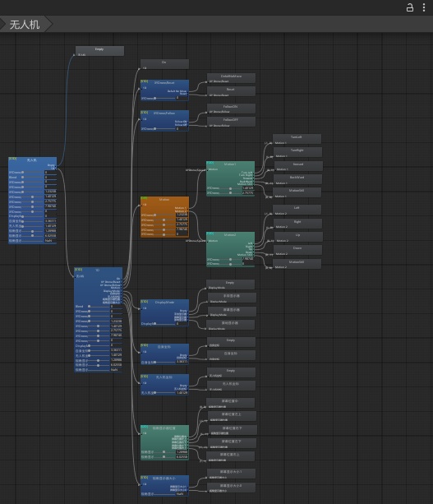Open the three-dot options menu

(x=424, y=7)
